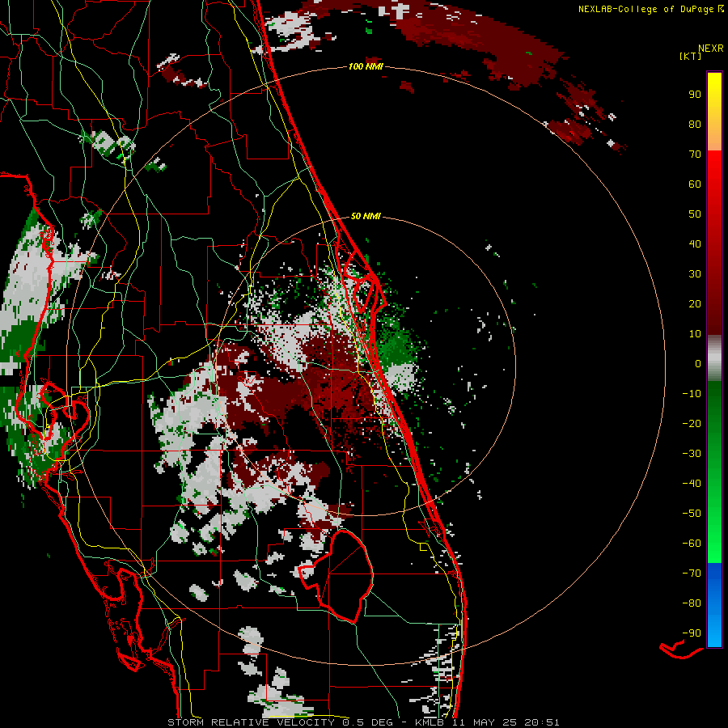Click the 50 value on the velocity scale

(x=695, y=214)
